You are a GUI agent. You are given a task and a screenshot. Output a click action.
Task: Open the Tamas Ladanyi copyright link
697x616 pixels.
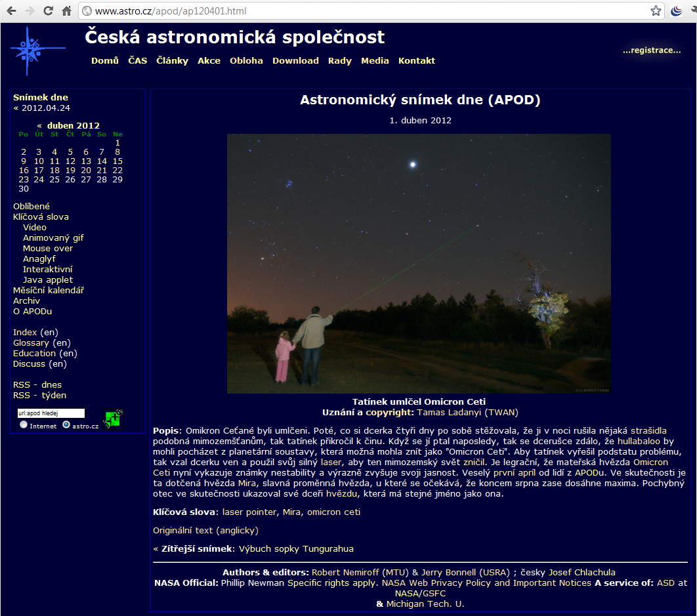coord(449,413)
